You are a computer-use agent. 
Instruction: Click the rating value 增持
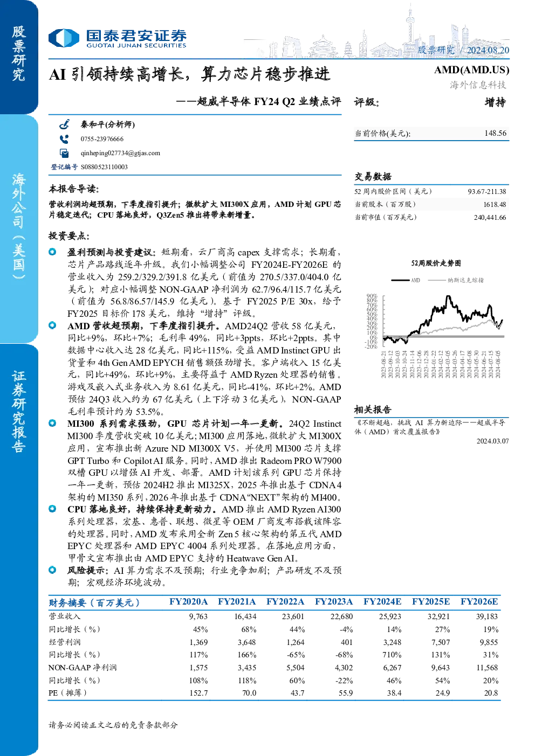coord(495,102)
